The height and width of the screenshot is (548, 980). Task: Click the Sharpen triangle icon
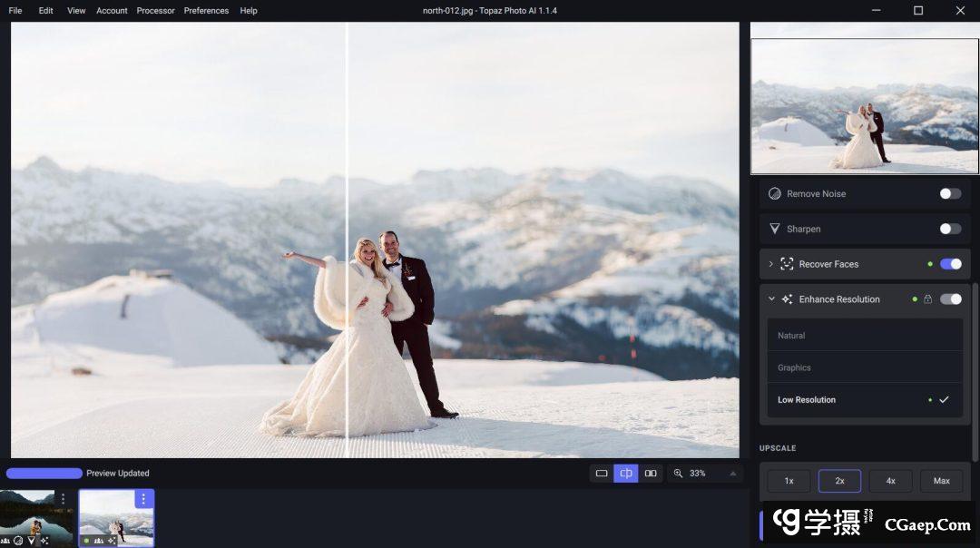(775, 229)
